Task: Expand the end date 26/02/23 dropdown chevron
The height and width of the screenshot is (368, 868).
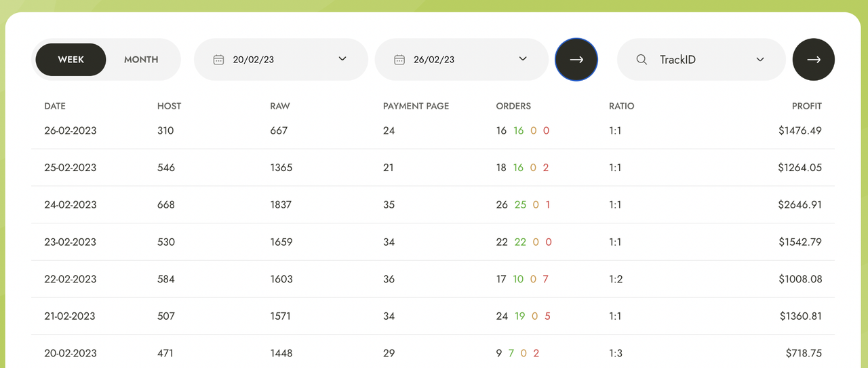Action: click(523, 59)
